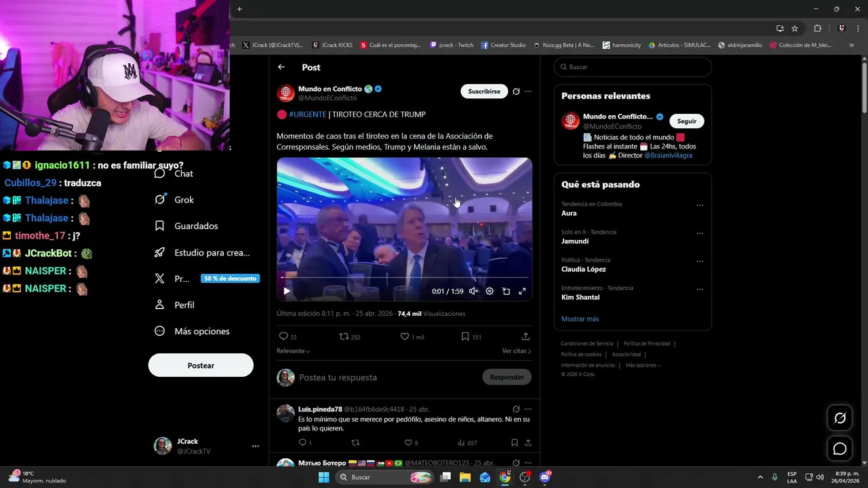Viewport: 868px width, 488px height.
Task: Click Mostrar más under trends
Action: click(x=580, y=319)
